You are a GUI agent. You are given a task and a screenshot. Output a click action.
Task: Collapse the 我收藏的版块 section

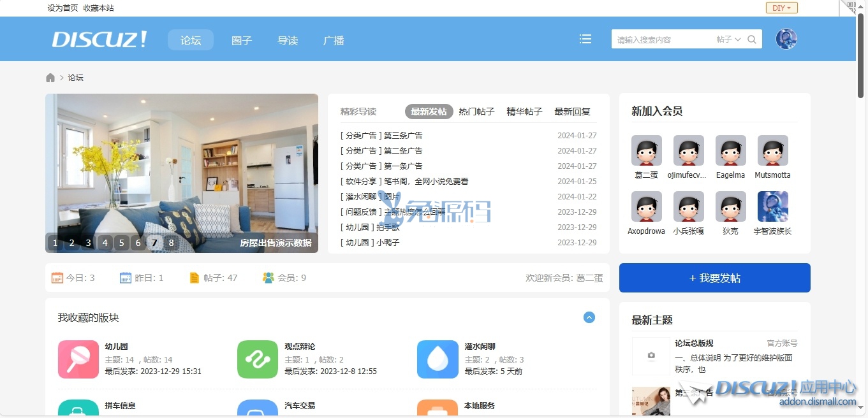click(x=589, y=317)
